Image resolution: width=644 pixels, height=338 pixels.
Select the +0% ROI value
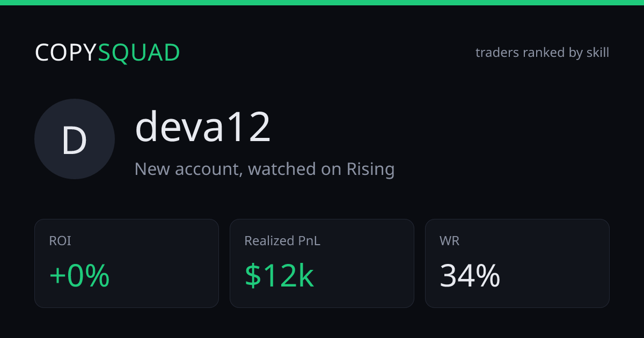coord(79,276)
